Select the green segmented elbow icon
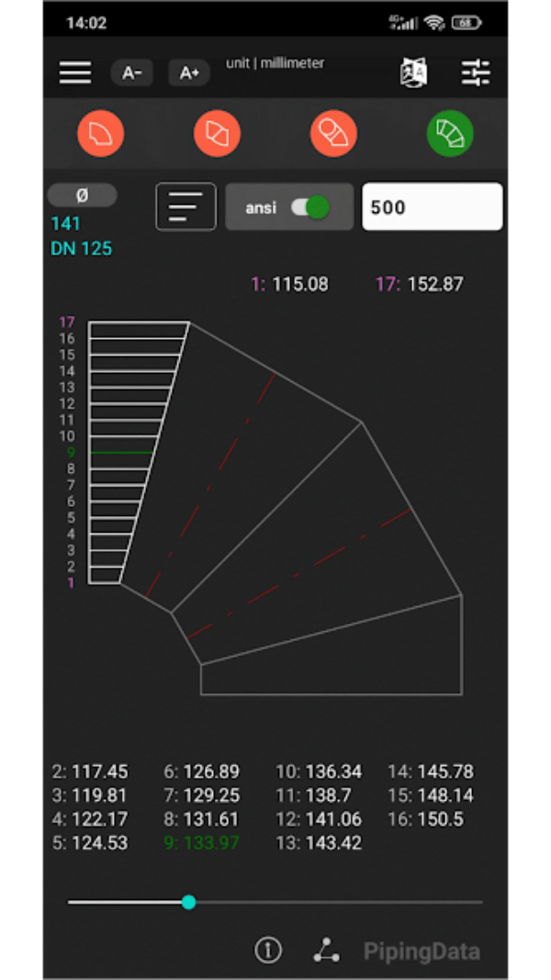This screenshot has width=551, height=980. coord(450,135)
